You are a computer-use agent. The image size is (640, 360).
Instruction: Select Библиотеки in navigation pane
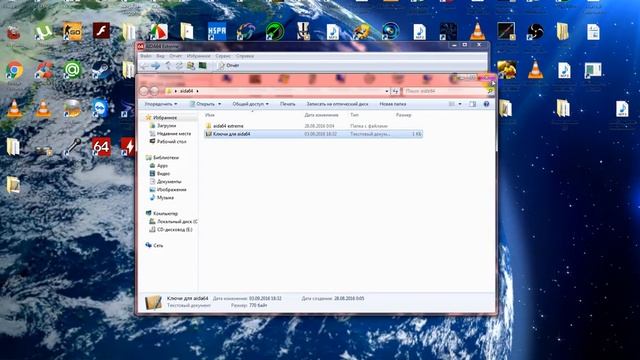(x=166, y=158)
